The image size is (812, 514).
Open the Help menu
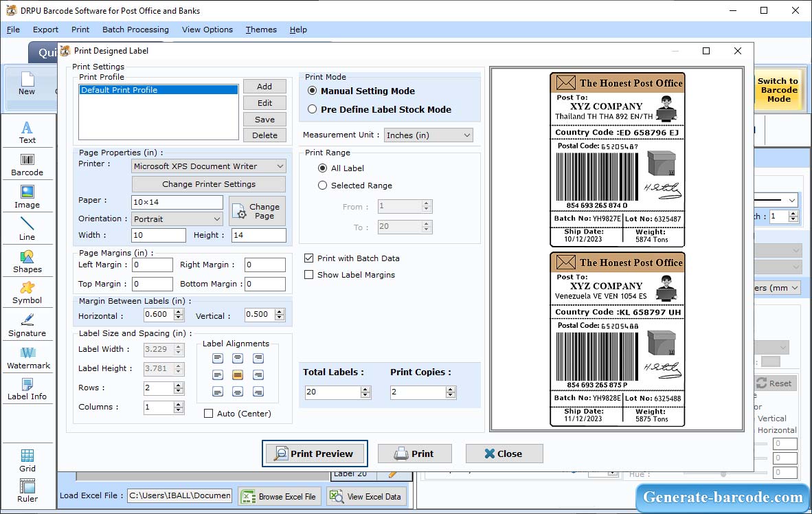[x=298, y=30]
